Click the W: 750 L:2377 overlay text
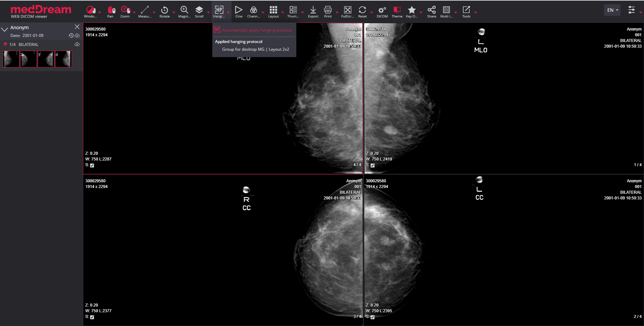Viewport: 644px width, 326px height. pos(98,311)
